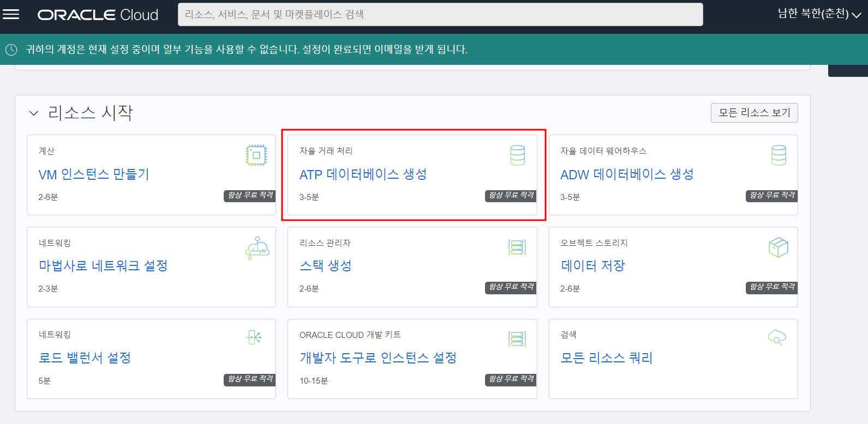Open the hamburger navigation menu
The image size is (868, 424).
tap(11, 15)
